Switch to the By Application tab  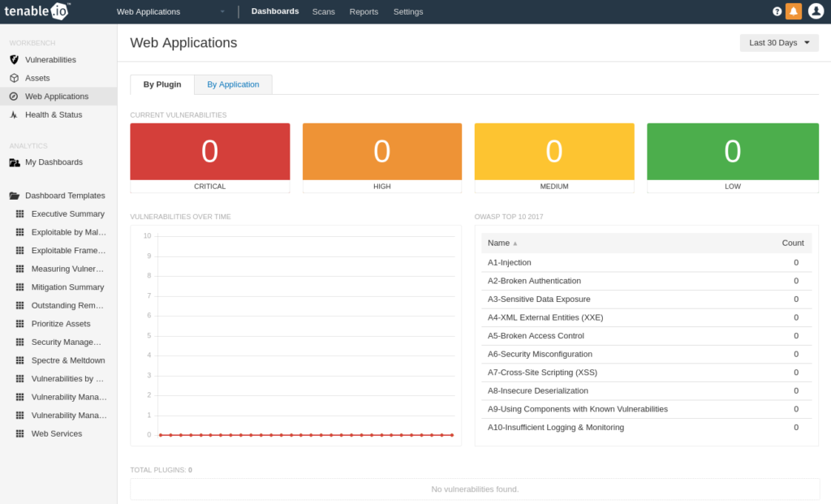click(x=233, y=84)
